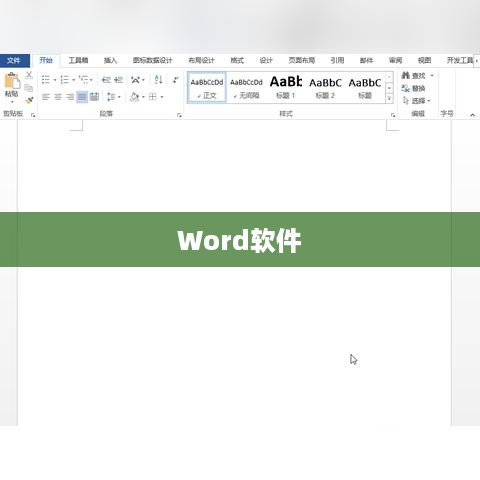Align the paragraph text right
Image resolution: width=480 pixels, height=480 pixels.
point(70,97)
